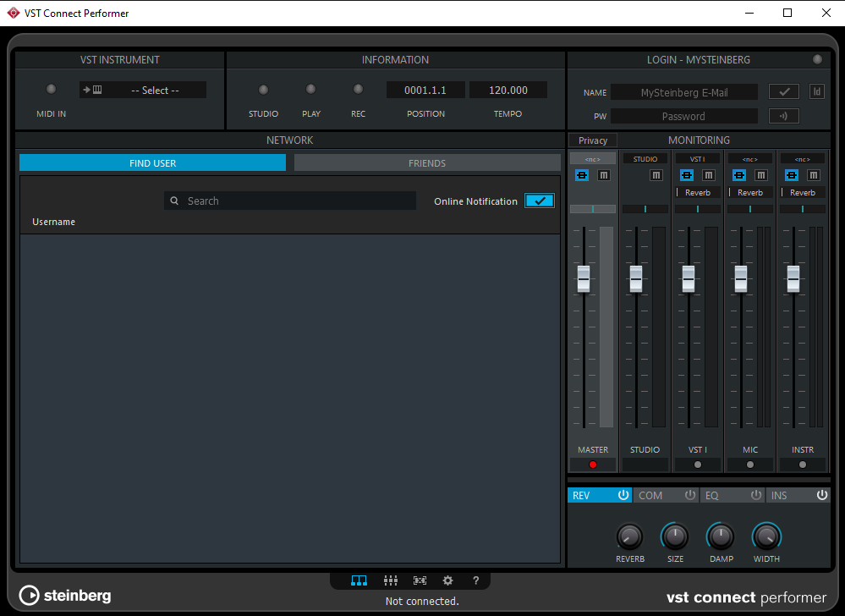Open help question mark icon

click(x=475, y=580)
